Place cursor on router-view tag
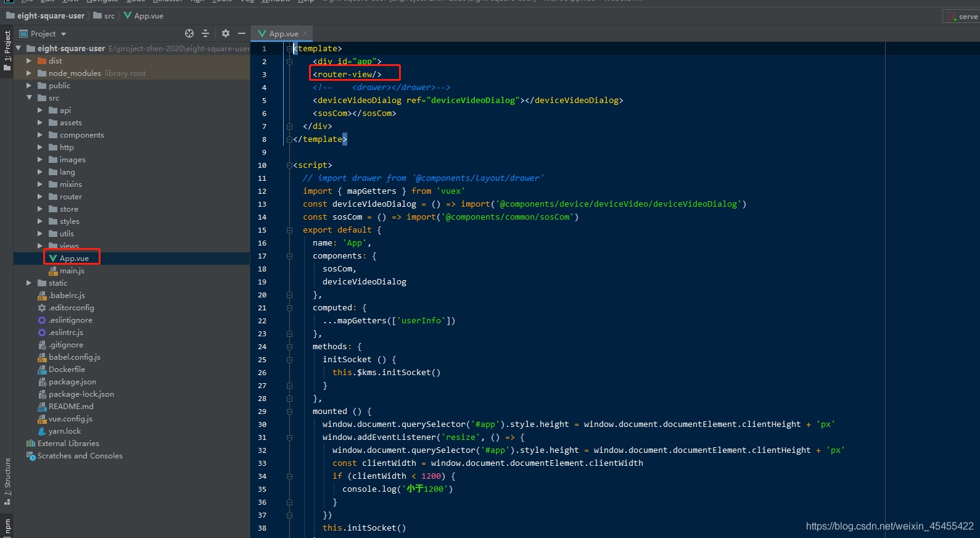This screenshot has height=538, width=980. [x=347, y=74]
